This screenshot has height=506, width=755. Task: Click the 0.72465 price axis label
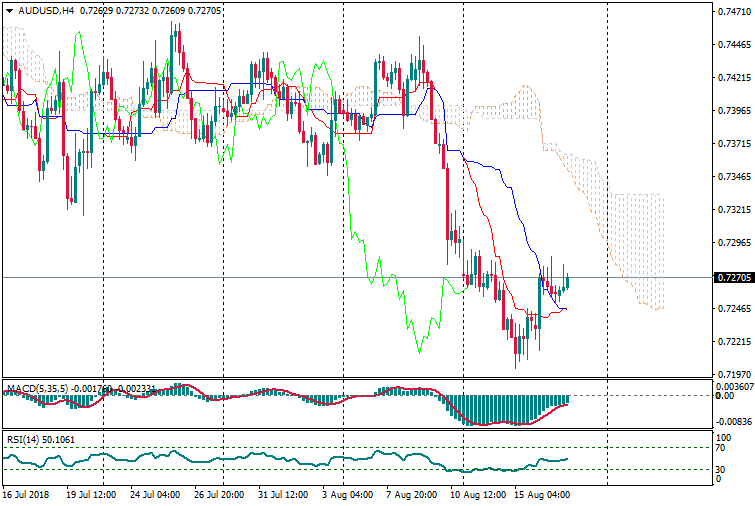click(x=734, y=309)
